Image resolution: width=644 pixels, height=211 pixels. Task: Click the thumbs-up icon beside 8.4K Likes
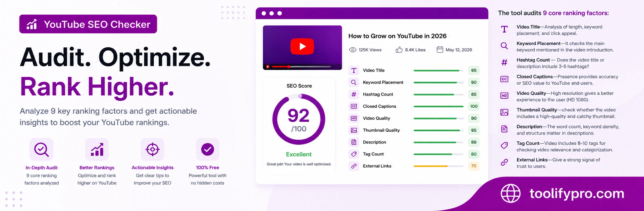click(399, 50)
